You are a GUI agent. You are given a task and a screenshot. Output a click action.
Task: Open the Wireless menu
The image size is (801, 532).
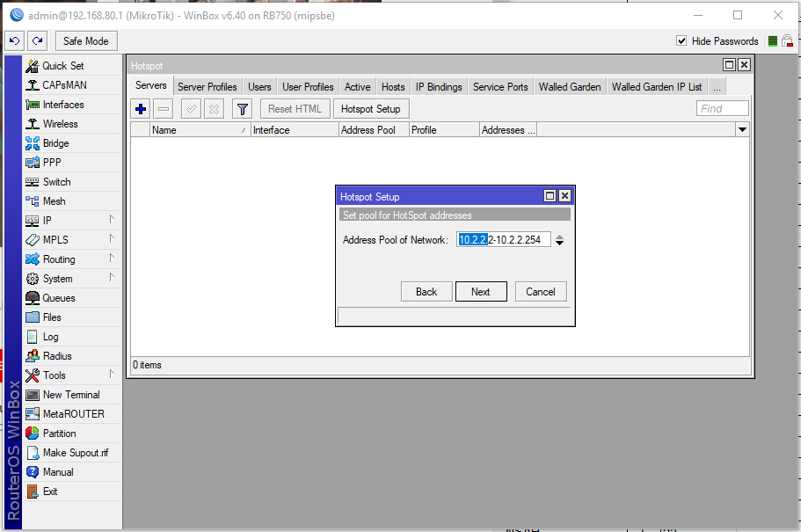pyautogui.click(x=71, y=124)
